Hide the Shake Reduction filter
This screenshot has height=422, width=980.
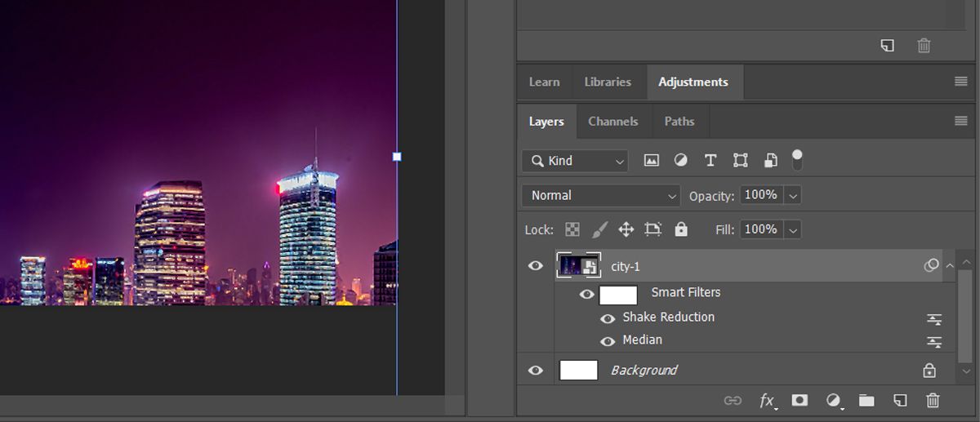point(608,319)
